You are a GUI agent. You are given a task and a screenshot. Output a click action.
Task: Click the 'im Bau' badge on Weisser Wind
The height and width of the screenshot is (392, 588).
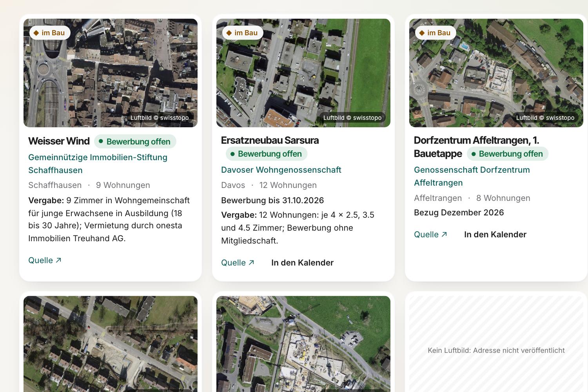50,33
